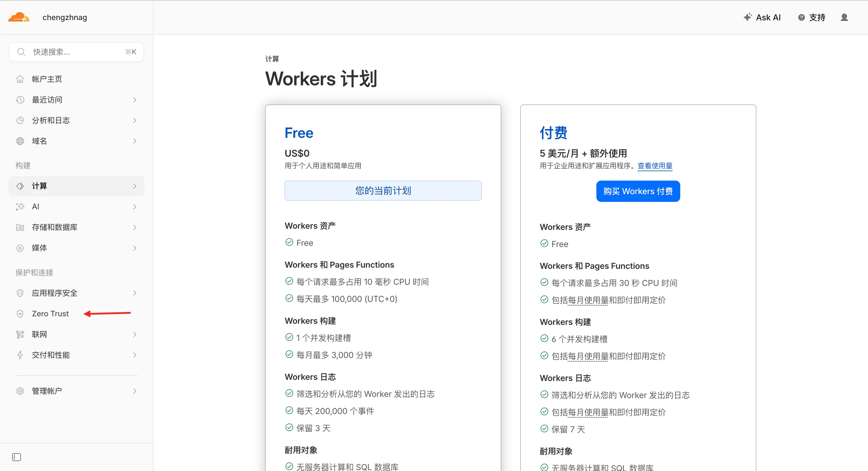Click the account home house icon
Viewport: 868px width, 471px height.
(20, 79)
